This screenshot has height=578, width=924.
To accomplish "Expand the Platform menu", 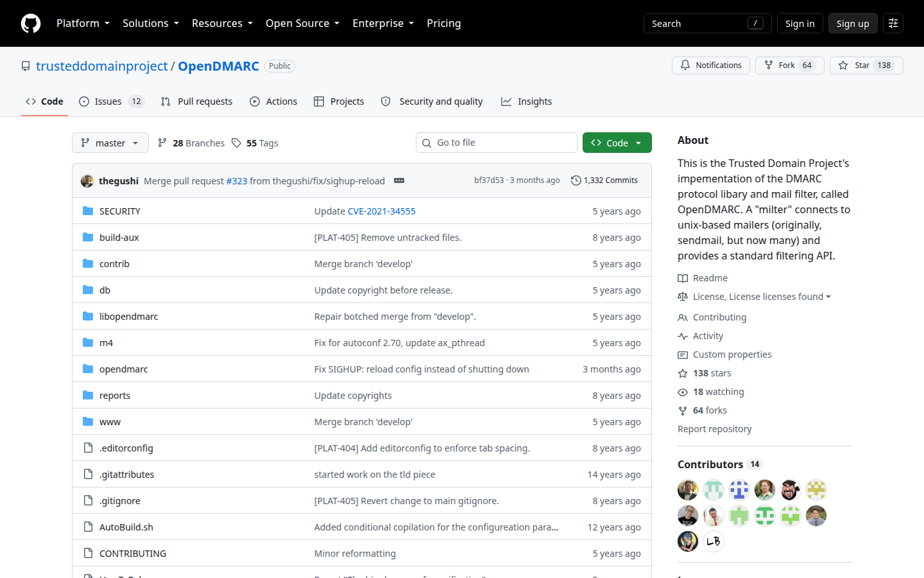I will coord(83,23).
